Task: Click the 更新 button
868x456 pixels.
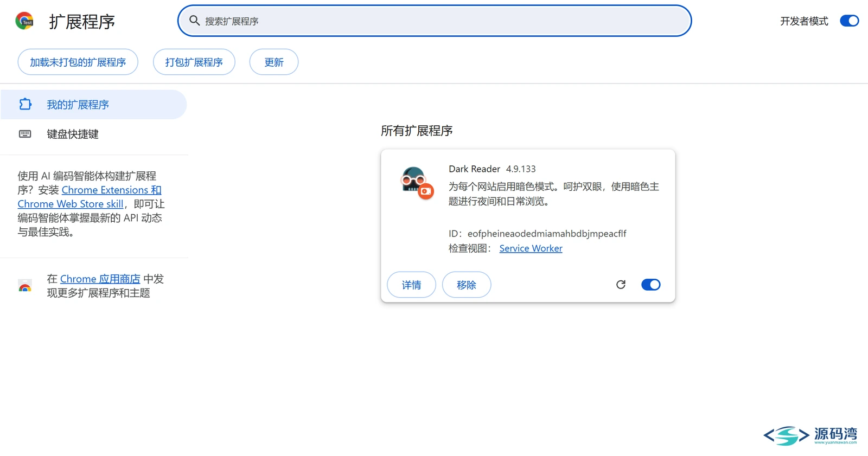Action: click(x=274, y=62)
